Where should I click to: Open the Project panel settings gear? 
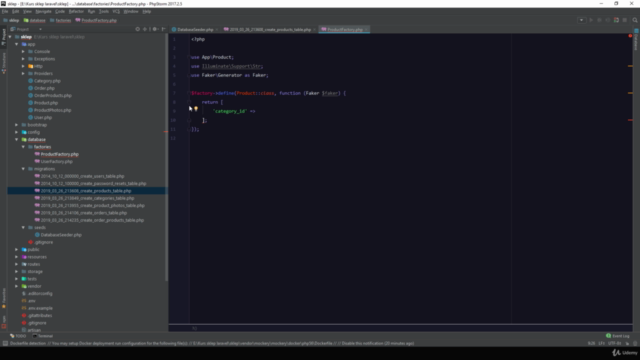tap(155, 29)
